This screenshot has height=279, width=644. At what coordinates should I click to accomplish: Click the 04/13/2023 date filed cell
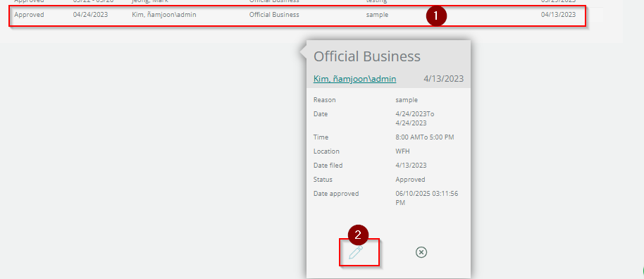pyautogui.click(x=558, y=15)
